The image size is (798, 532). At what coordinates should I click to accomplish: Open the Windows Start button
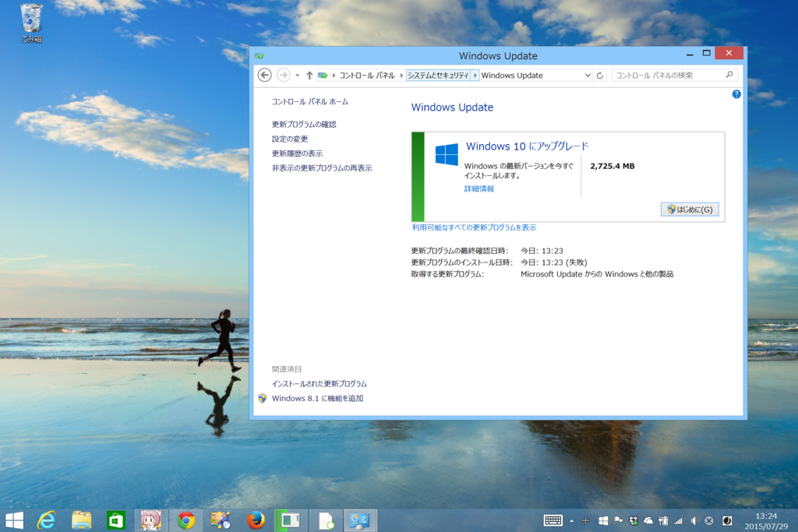coord(14,520)
